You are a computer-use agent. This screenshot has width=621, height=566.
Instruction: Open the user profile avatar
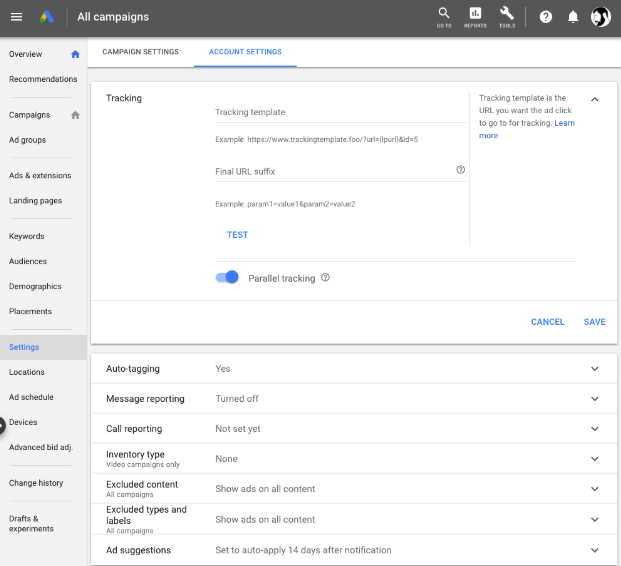pyautogui.click(x=600, y=17)
